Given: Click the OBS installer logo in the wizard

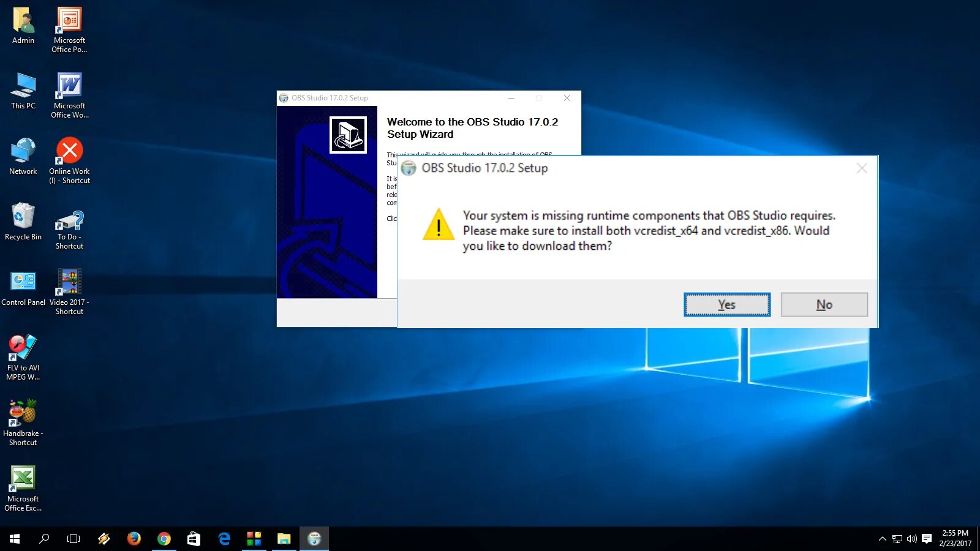Looking at the screenshot, I should pos(348,135).
